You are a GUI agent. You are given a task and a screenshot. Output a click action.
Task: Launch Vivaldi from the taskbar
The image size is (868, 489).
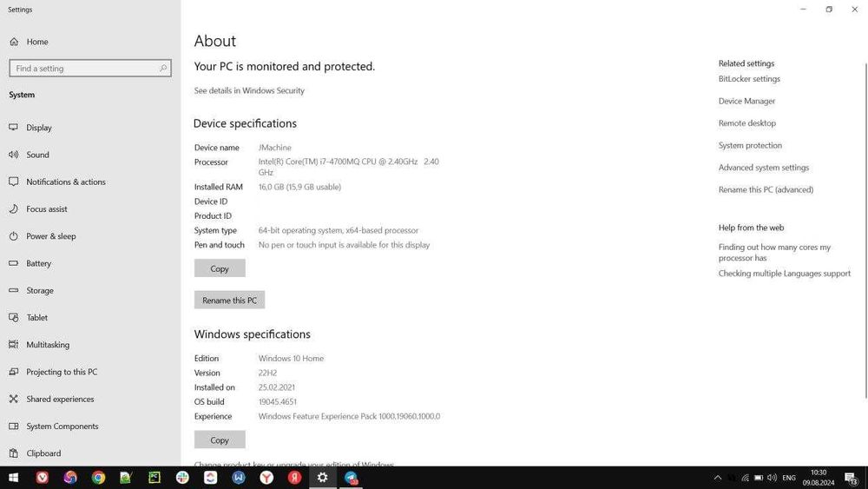(42, 478)
